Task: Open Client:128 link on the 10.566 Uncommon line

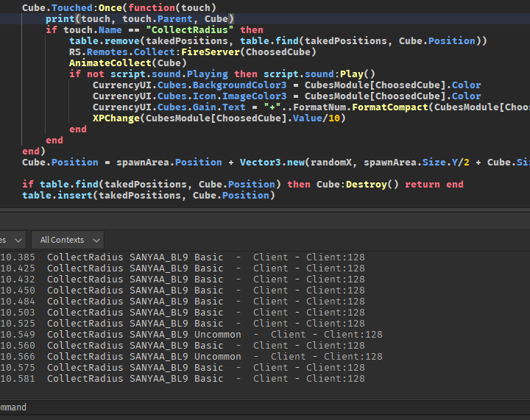Action: click(353, 357)
